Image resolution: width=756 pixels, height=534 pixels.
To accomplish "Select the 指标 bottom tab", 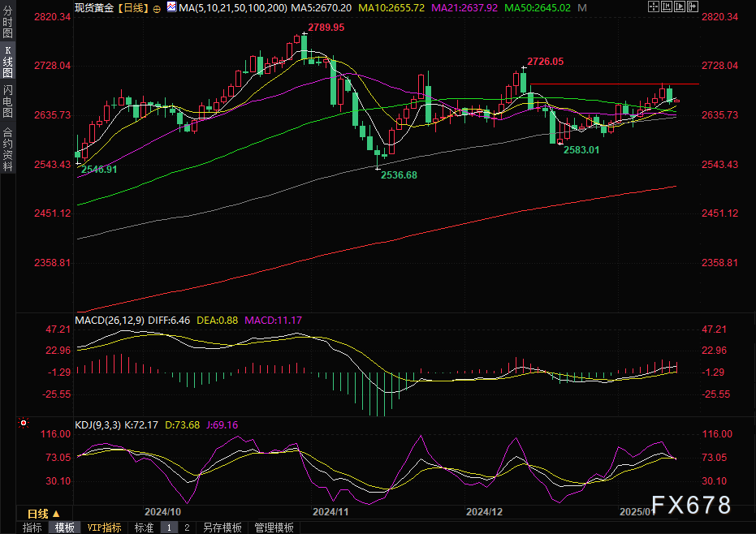I will [x=32, y=528].
